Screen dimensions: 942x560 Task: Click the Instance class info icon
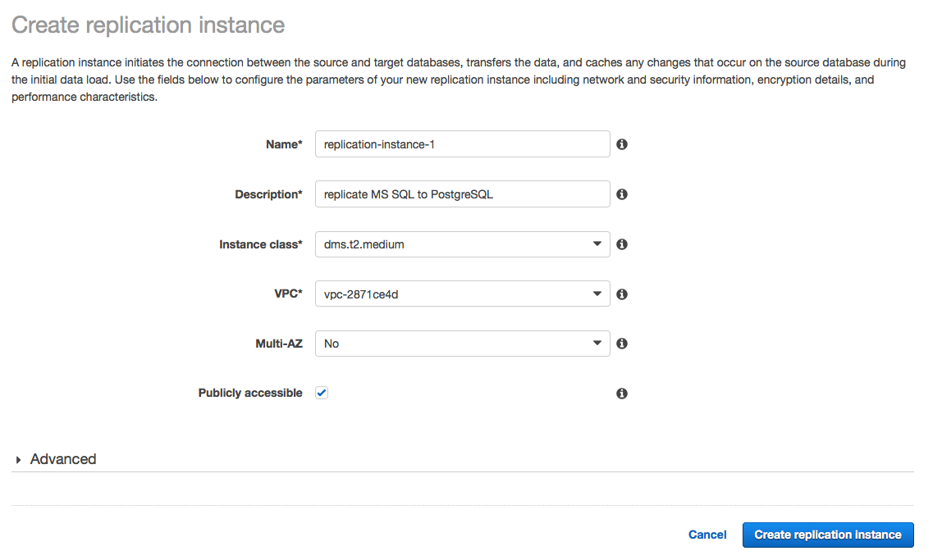pos(621,244)
